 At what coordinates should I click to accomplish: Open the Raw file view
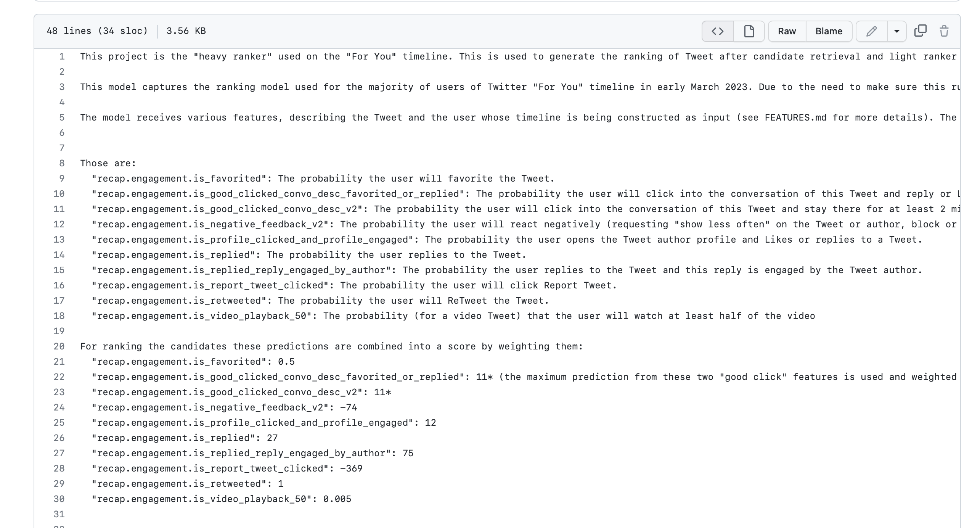(x=787, y=31)
